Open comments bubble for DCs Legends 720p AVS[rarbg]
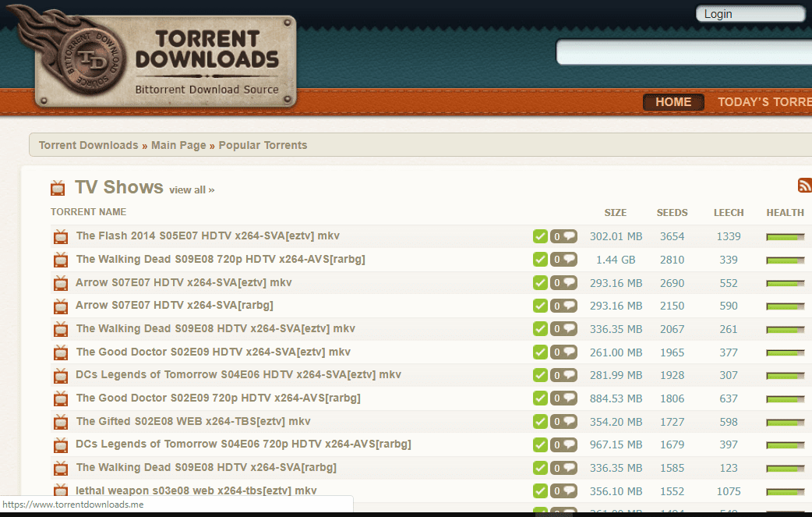This screenshot has height=517, width=812. pyautogui.click(x=563, y=445)
